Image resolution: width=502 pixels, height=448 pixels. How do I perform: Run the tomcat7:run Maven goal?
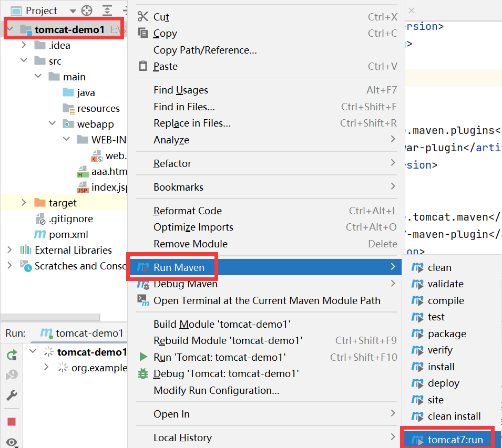[452, 440]
